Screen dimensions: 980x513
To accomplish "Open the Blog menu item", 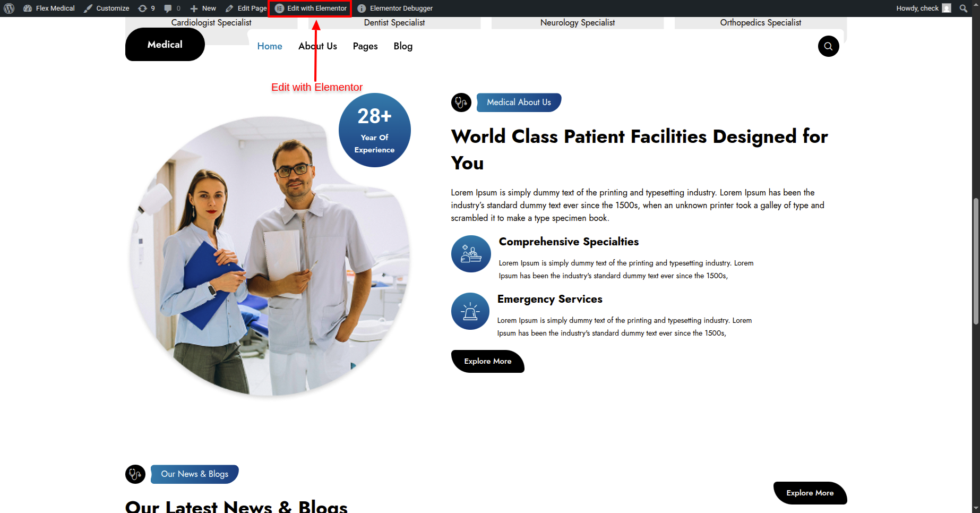I will point(403,46).
